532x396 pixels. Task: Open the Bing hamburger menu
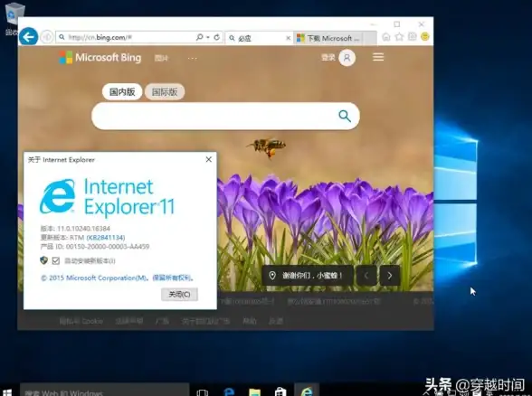click(x=378, y=57)
